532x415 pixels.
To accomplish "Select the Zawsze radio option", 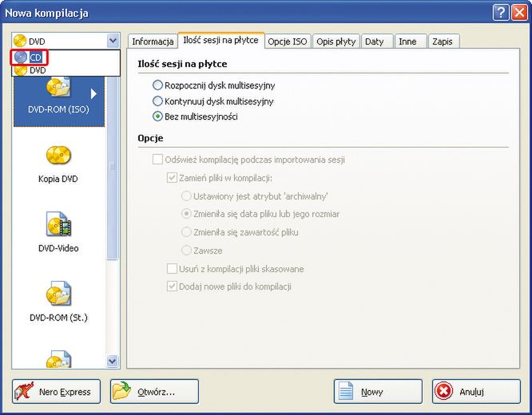I will point(186,251).
